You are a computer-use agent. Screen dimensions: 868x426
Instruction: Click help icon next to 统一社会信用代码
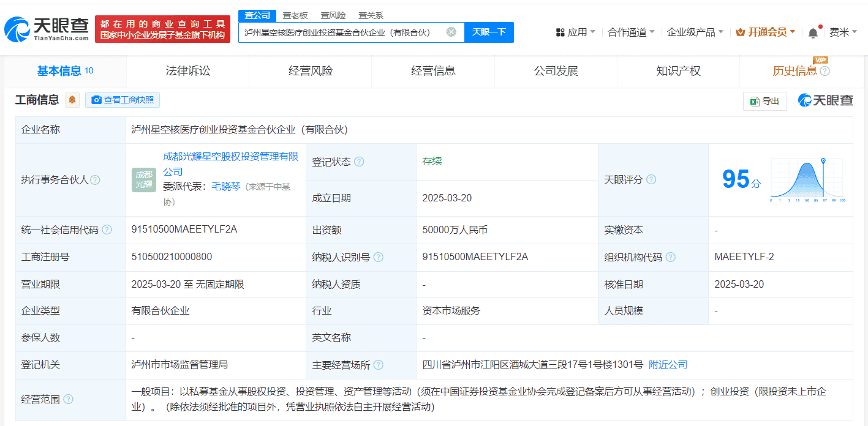tap(107, 230)
